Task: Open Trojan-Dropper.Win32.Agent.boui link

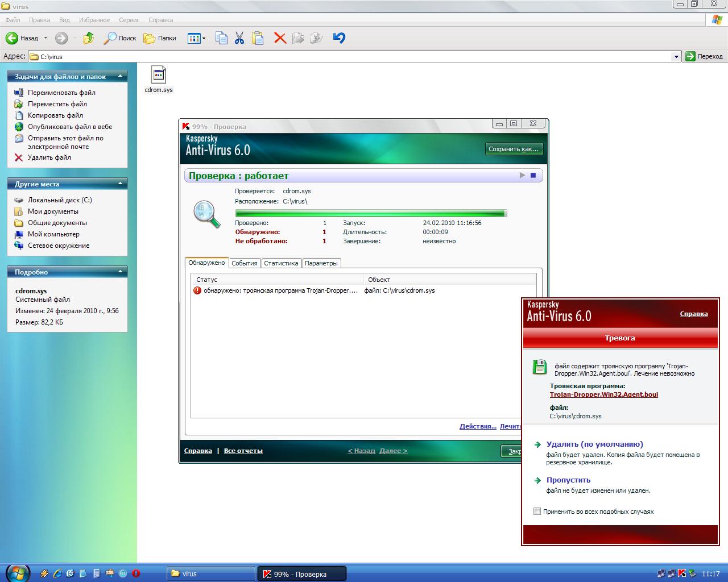Action: point(603,394)
